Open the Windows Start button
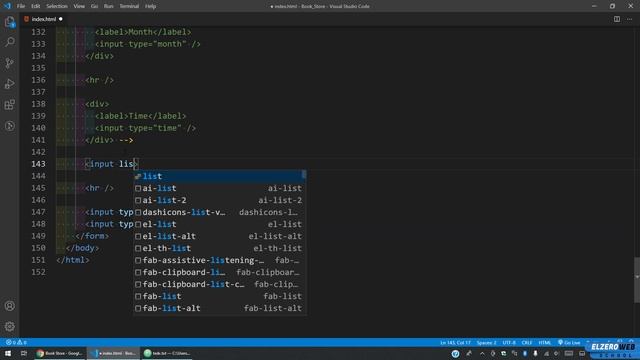 [x=7, y=353]
